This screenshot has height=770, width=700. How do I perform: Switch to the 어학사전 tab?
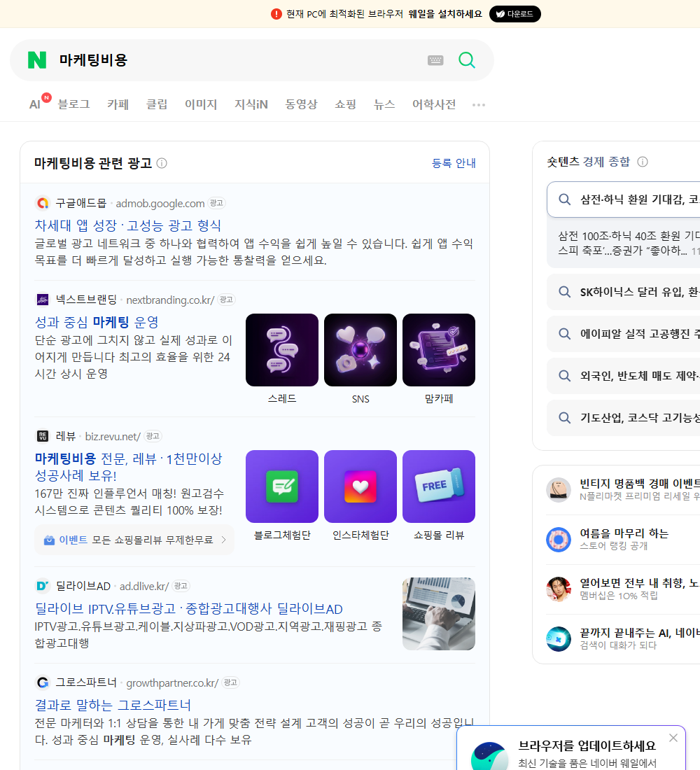[434, 104]
